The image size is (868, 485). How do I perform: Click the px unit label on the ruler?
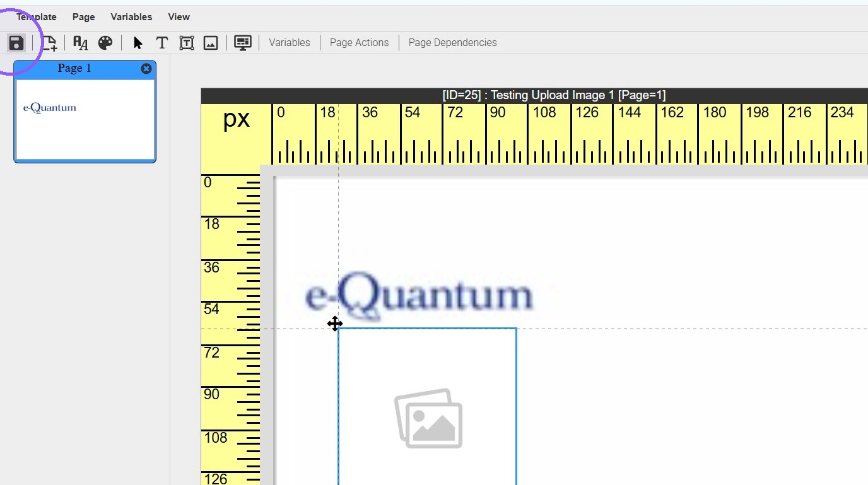tap(237, 119)
